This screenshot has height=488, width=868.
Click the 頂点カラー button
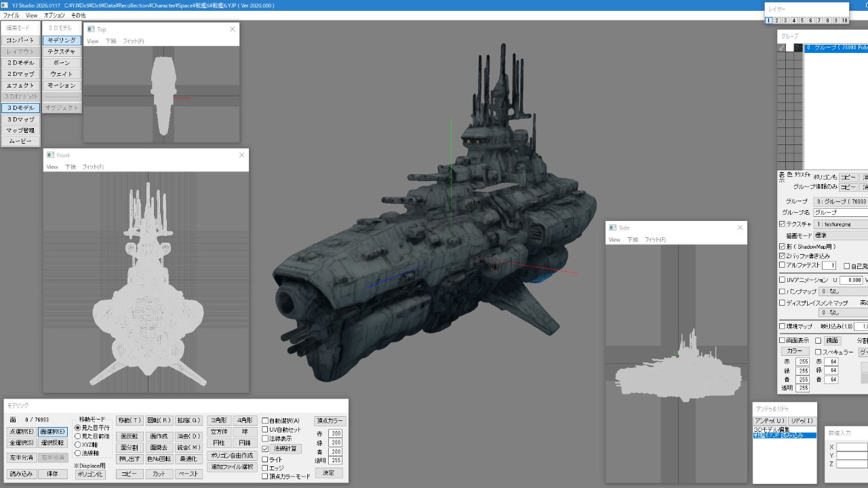330,421
